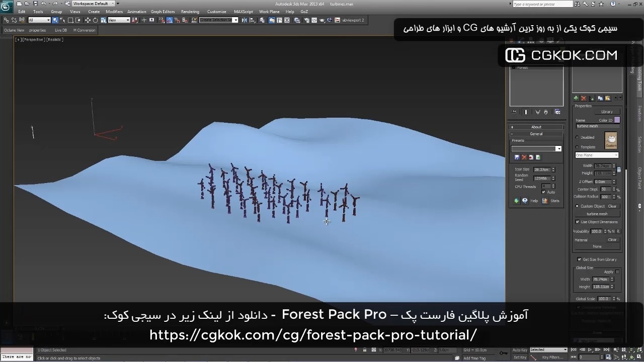Delete preset using the red X icon
644x362 pixels.
pos(524,157)
